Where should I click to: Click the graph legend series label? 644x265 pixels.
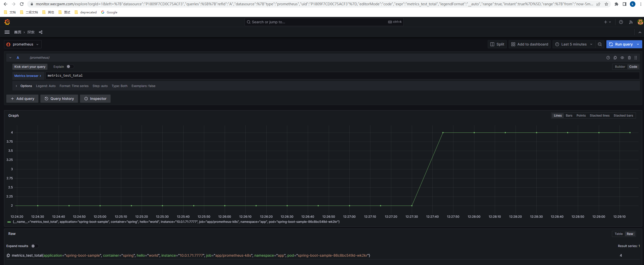(176, 222)
